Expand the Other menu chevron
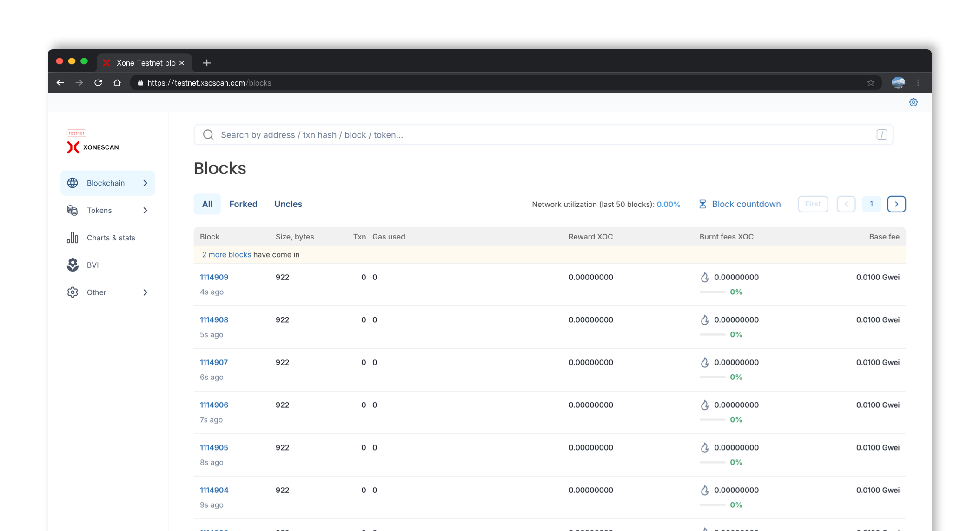980x531 pixels. pos(145,292)
